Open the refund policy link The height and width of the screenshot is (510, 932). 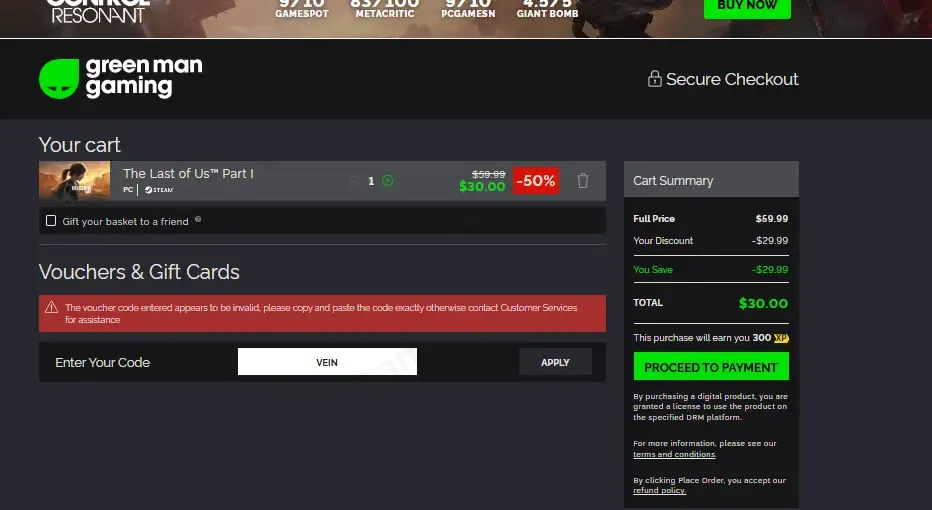click(x=659, y=490)
